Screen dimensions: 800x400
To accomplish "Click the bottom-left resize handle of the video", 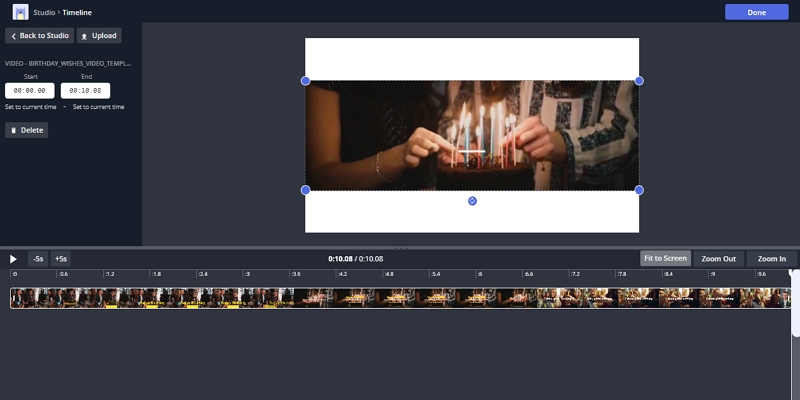I will pyautogui.click(x=306, y=190).
